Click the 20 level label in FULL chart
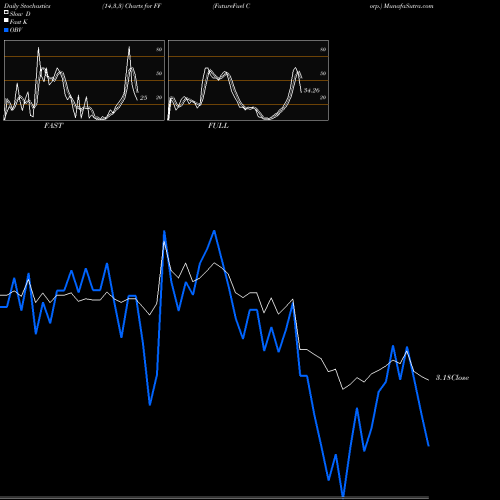Viewport: 500px width, 500px height. point(323,98)
